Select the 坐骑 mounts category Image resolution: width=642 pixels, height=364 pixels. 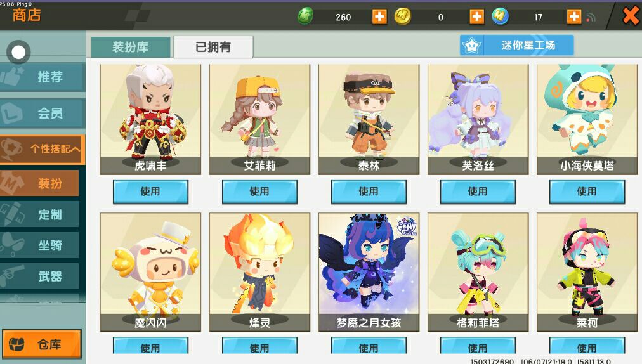(x=39, y=245)
